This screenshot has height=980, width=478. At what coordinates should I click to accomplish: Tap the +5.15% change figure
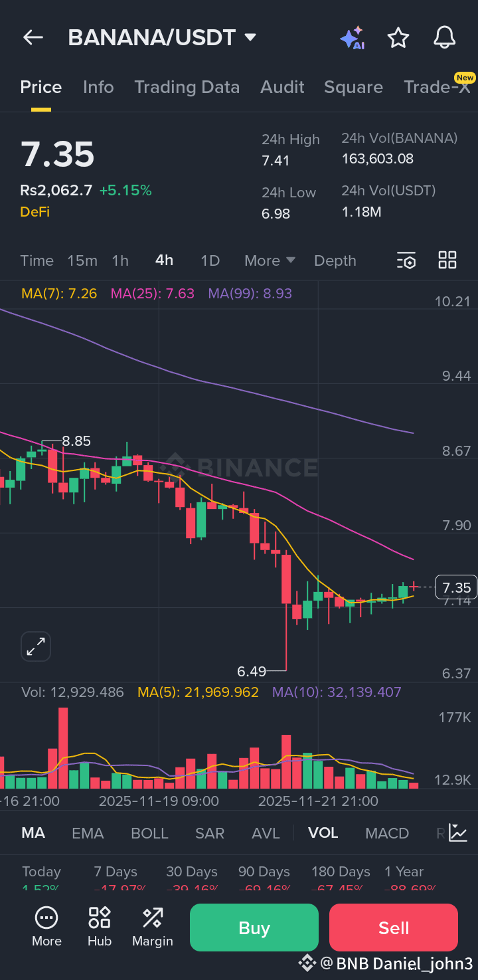pos(125,191)
